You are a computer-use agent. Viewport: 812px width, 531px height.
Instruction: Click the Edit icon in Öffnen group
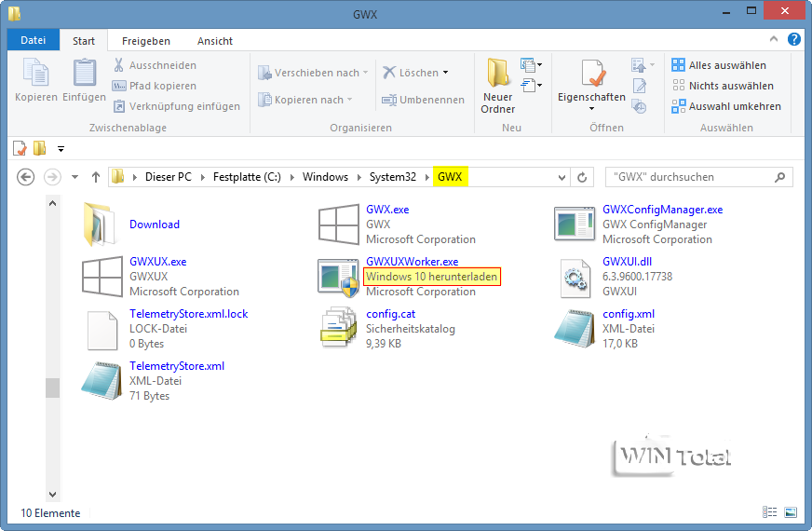coord(640,86)
